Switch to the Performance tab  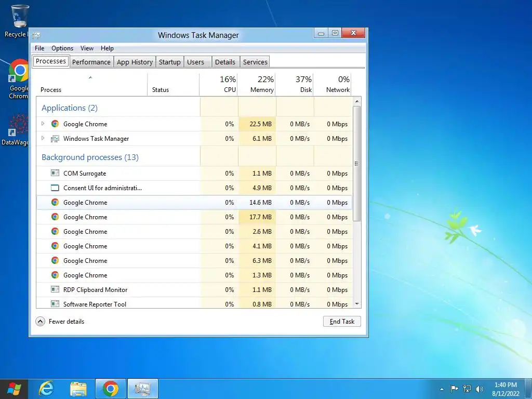(91, 62)
